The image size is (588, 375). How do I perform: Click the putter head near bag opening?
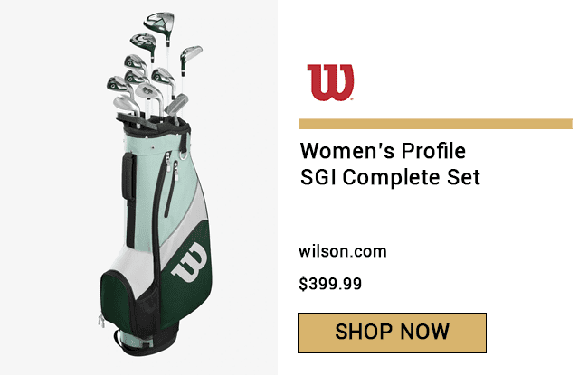click(176, 105)
